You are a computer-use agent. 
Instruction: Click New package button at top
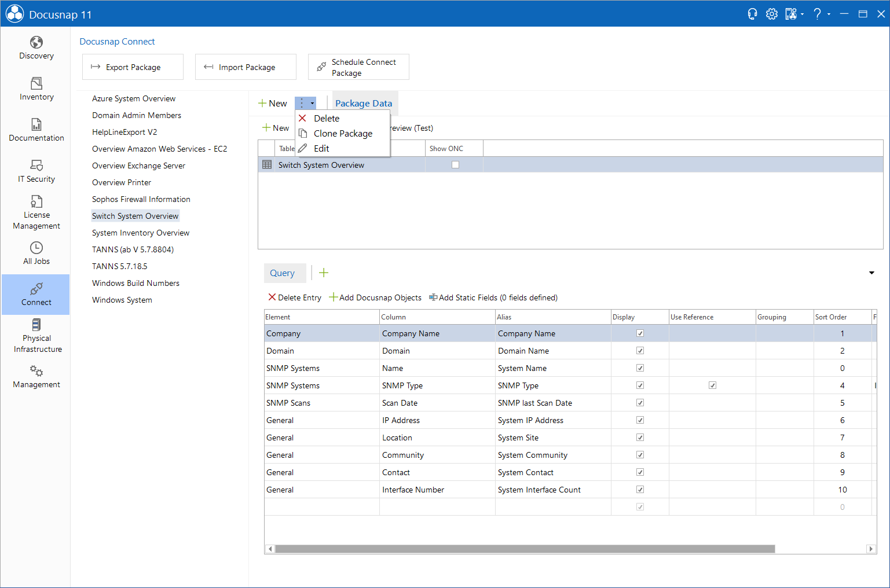click(273, 103)
